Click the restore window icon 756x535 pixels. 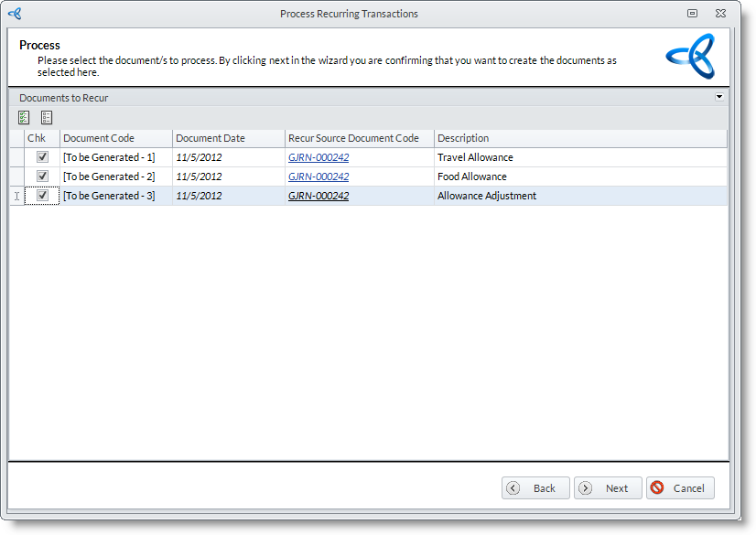click(692, 14)
